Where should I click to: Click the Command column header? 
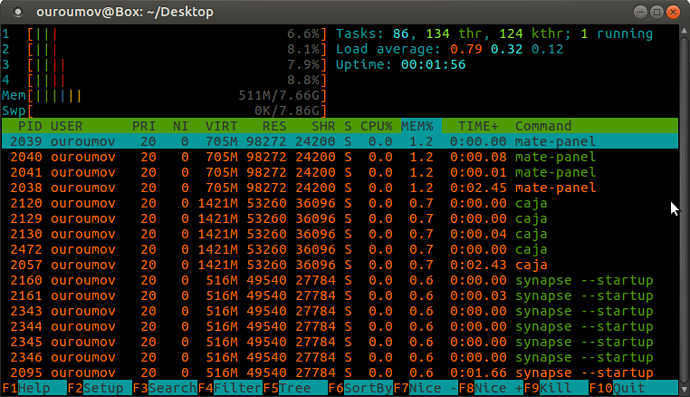[543, 126]
